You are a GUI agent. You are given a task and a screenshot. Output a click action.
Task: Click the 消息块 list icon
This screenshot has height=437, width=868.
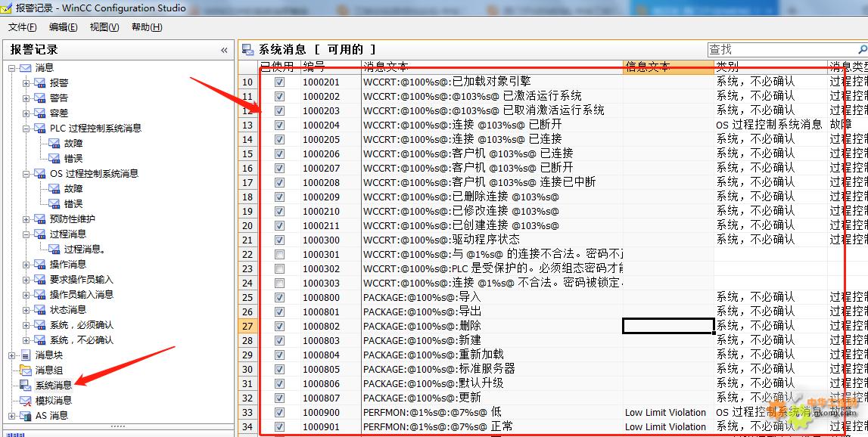click(x=26, y=355)
